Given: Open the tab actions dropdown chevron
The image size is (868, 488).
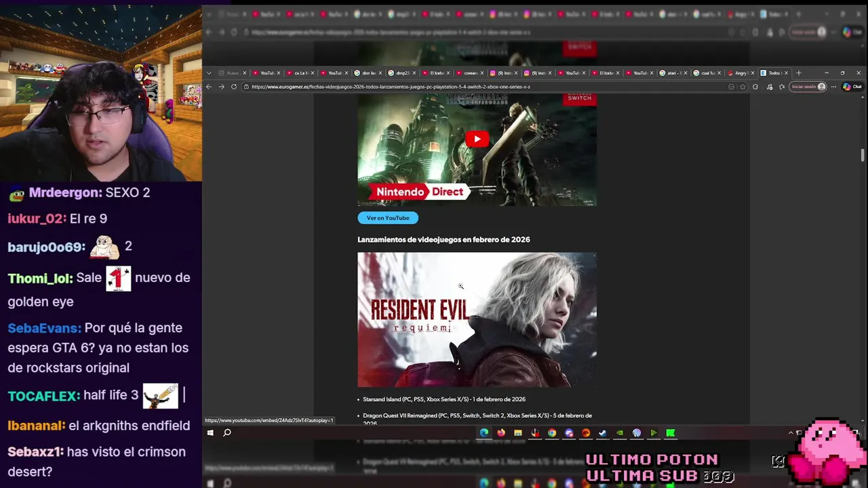Looking at the screenshot, I should [x=209, y=73].
